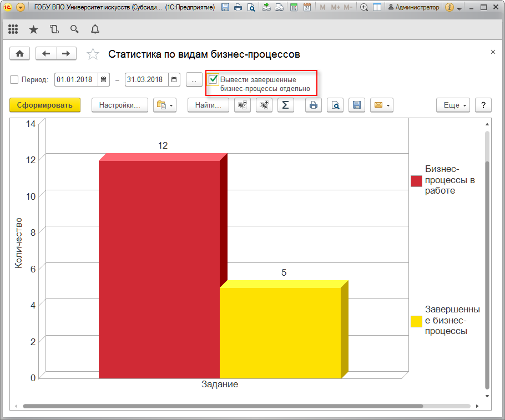Open help with question mark button
The image size is (505, 420).
click(483, 105)
